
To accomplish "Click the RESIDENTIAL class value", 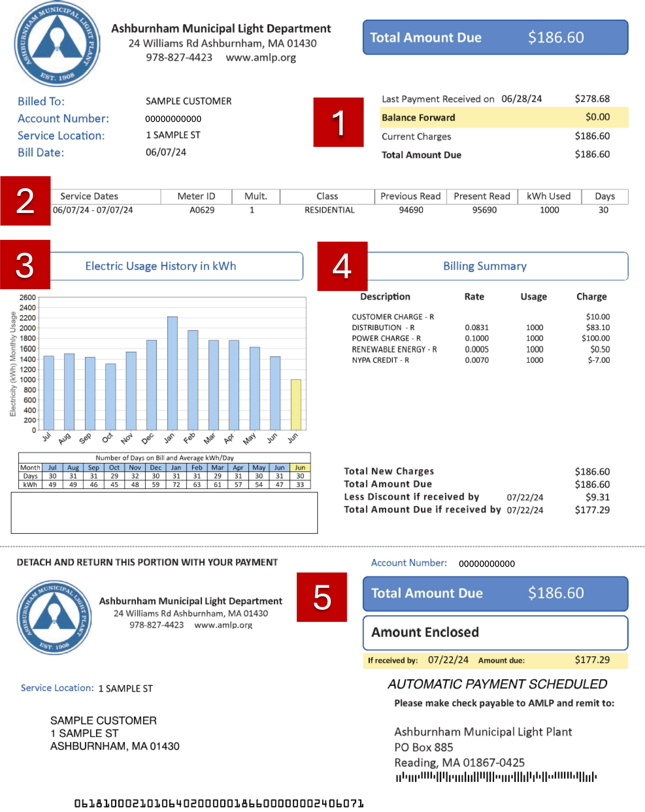I will point(329,210).
